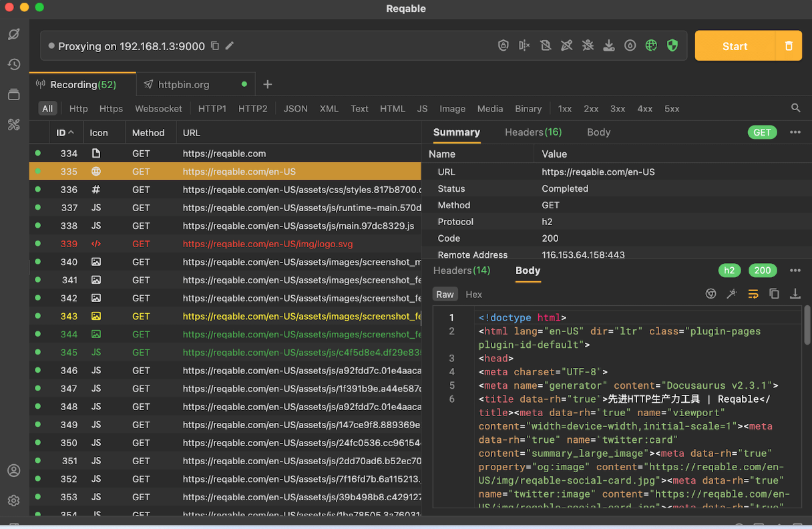Click the magic wand icon in response toolbar
812x529 pixels.
click(732, 294)
